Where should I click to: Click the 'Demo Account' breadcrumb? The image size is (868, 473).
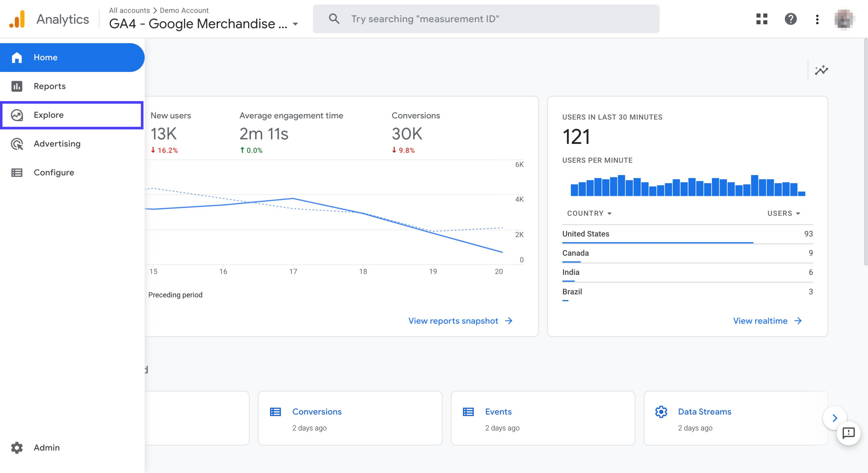pyautogui.click(x=184, y=10)
